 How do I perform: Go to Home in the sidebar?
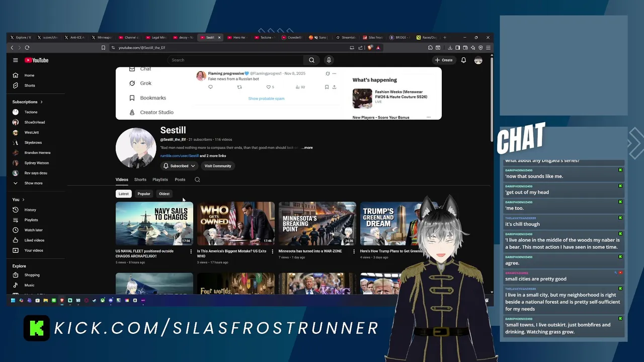pyautogui.click(x=30, y=75)
